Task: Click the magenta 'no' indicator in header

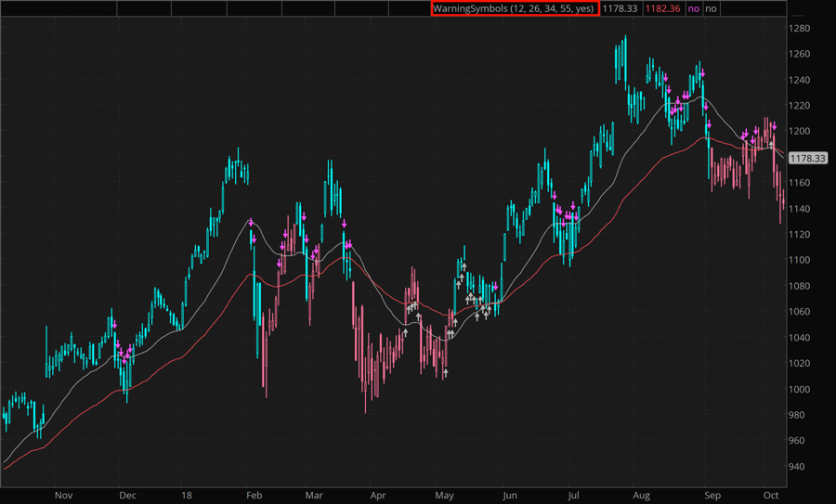Action: (693, 8)
